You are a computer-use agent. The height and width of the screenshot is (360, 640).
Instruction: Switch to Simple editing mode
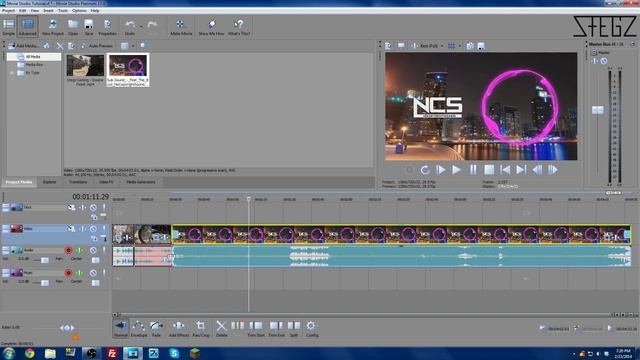point(9,27)
